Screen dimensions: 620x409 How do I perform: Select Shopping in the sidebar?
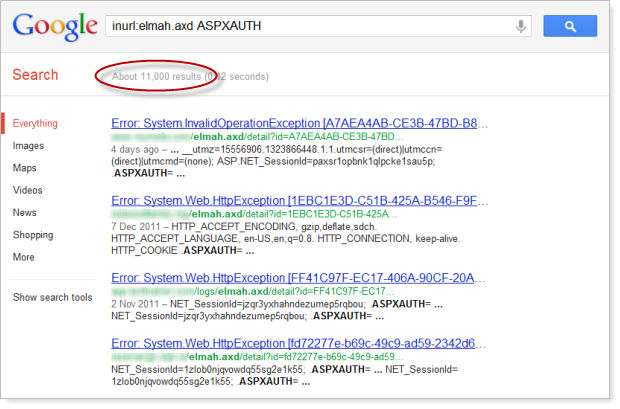click(x=33, y=235)
